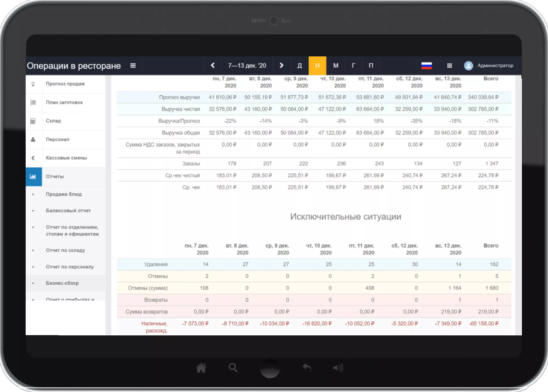Click the Прогноз продаж lightbulb icon

click(33, 84)
